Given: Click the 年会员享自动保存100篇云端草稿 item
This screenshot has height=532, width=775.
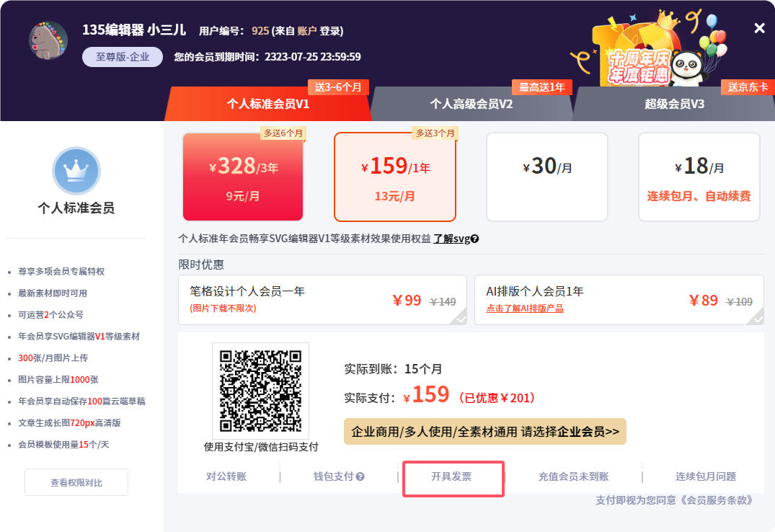Looking at the screenshot, I should pyautogui.click(x=81, y=401).
